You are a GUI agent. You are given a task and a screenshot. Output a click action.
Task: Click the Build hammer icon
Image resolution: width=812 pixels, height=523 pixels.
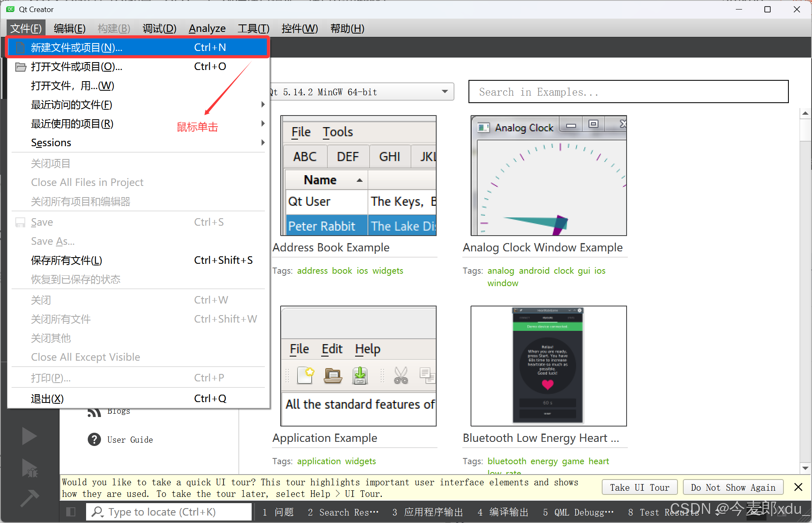click(x=29, y=498)
